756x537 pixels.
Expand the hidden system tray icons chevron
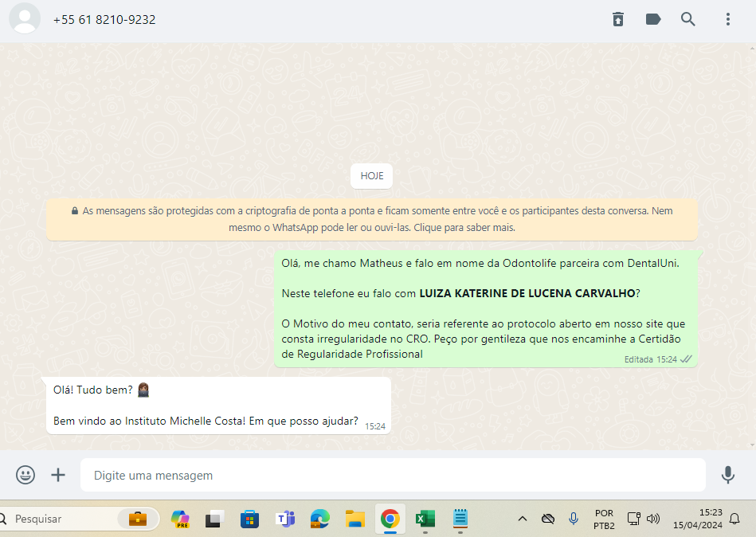click(522, 519)
